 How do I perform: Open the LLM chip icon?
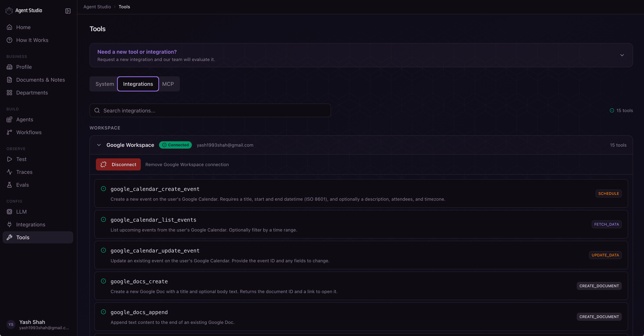(x=9, y=212)
